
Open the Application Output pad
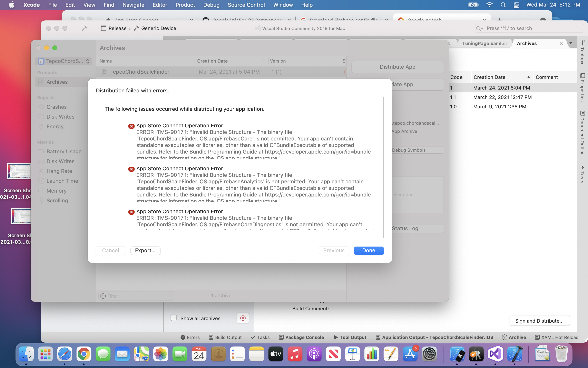coord(434,337)
